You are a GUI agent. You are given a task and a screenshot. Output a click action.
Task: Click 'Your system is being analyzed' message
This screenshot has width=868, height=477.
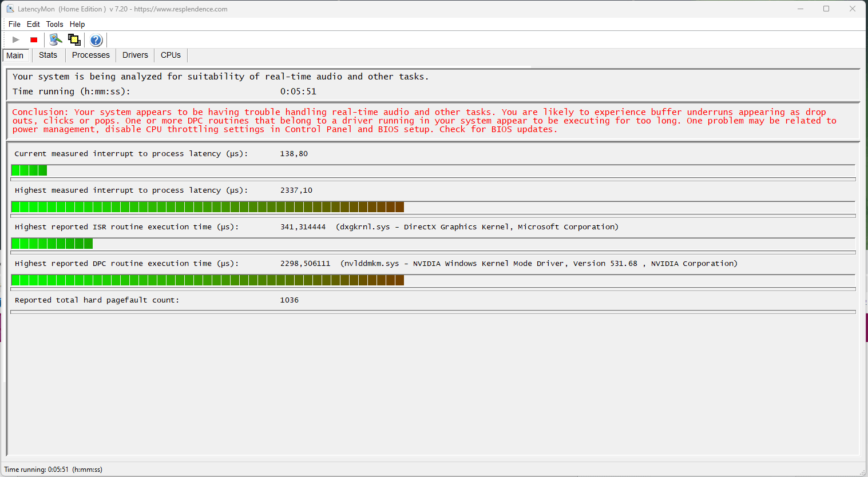point(220,77)
